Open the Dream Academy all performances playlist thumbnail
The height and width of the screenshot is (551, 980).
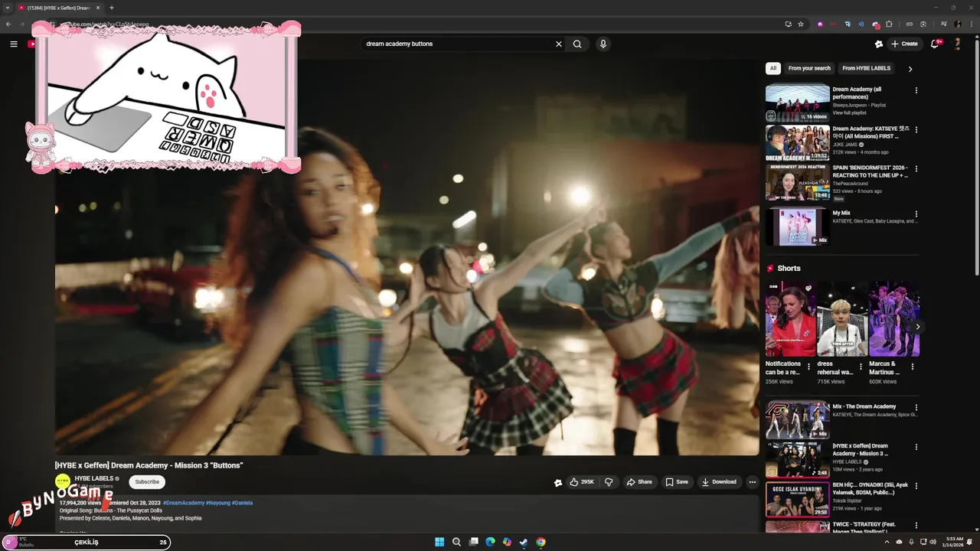pyautogui.click(x=797, y=103)
